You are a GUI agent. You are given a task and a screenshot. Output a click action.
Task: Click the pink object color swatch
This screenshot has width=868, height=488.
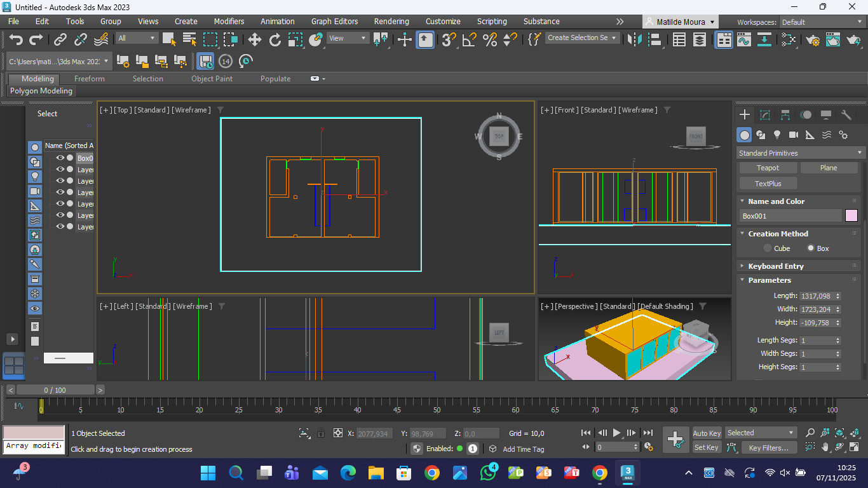coord(851,216)
